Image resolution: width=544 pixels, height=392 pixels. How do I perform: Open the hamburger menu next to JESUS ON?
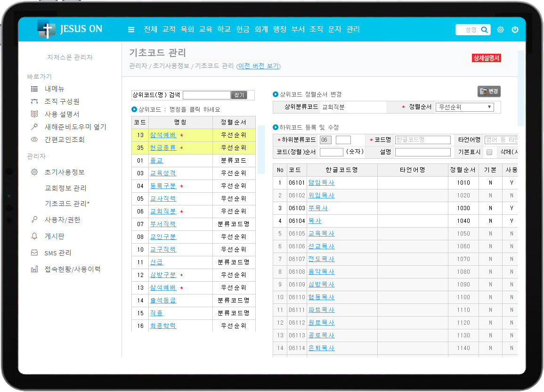131,29
